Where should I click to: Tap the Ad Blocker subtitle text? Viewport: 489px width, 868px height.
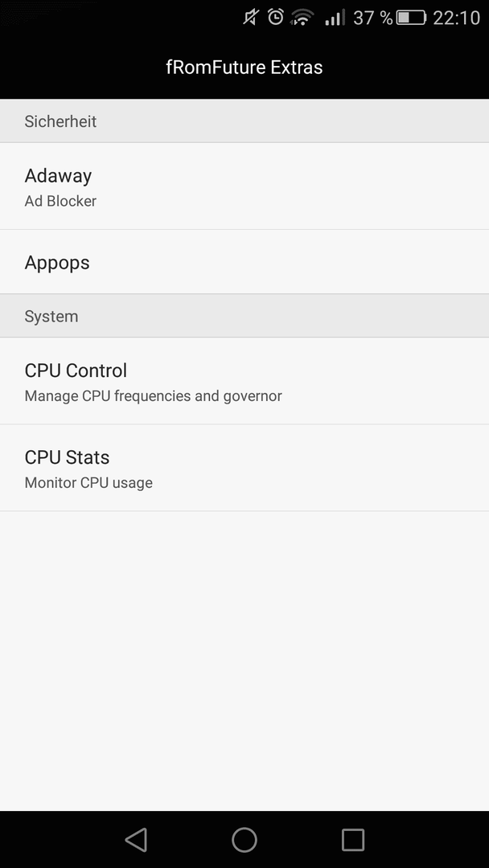pos(60,201)
